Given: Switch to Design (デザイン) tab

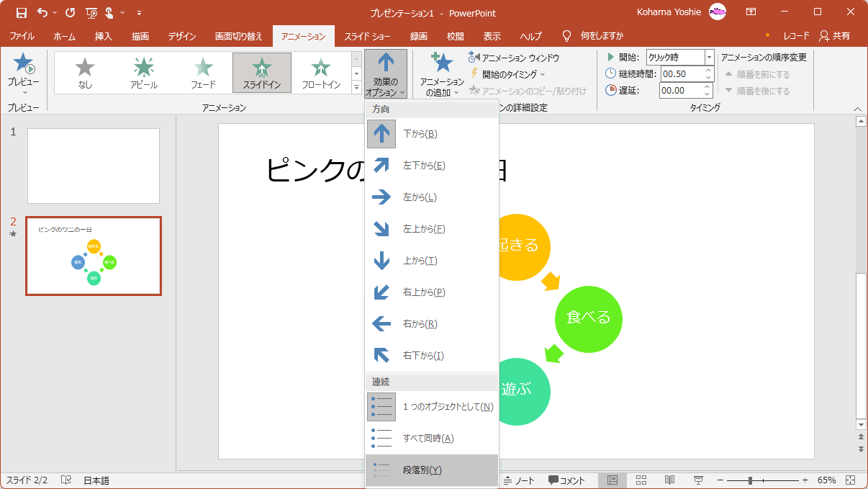Looking at the screenshot, I should [182, 36].
